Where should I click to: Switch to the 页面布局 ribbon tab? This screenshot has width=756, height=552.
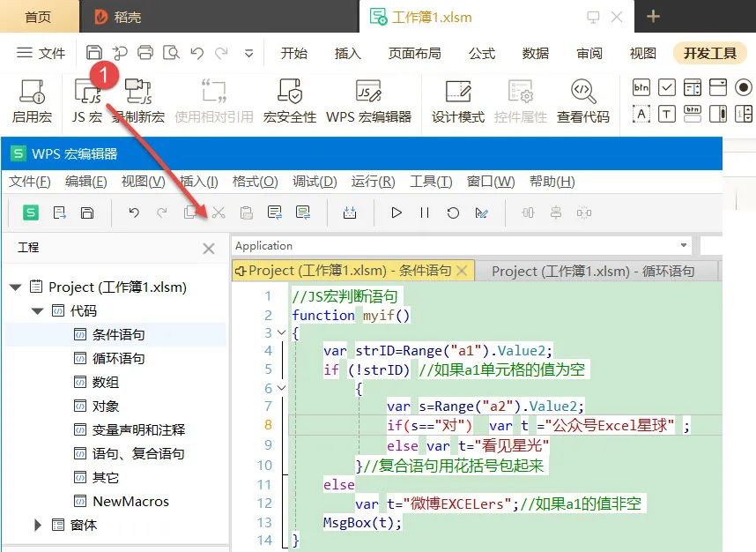(415, 53)
